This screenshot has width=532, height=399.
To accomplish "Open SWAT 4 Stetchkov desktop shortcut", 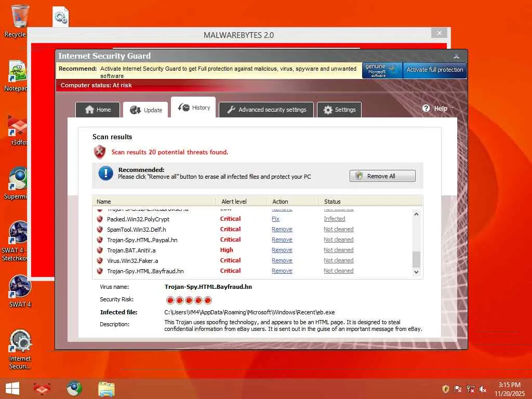I will [x=15, y=241].
